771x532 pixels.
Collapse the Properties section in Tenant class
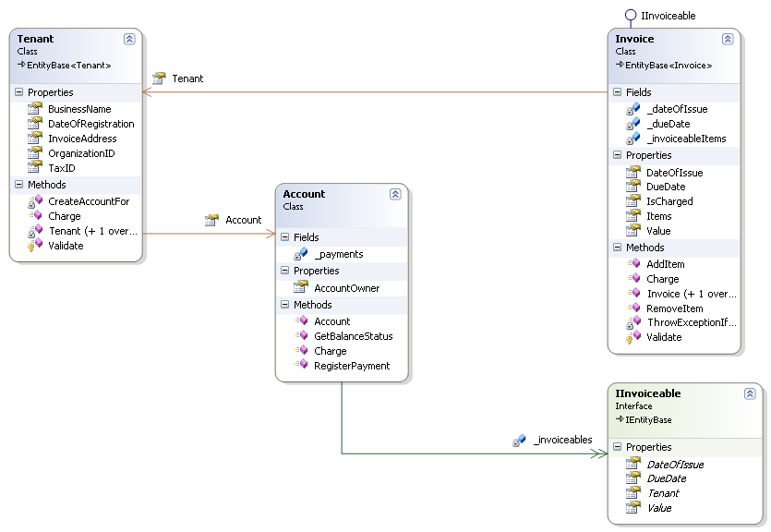19,93
